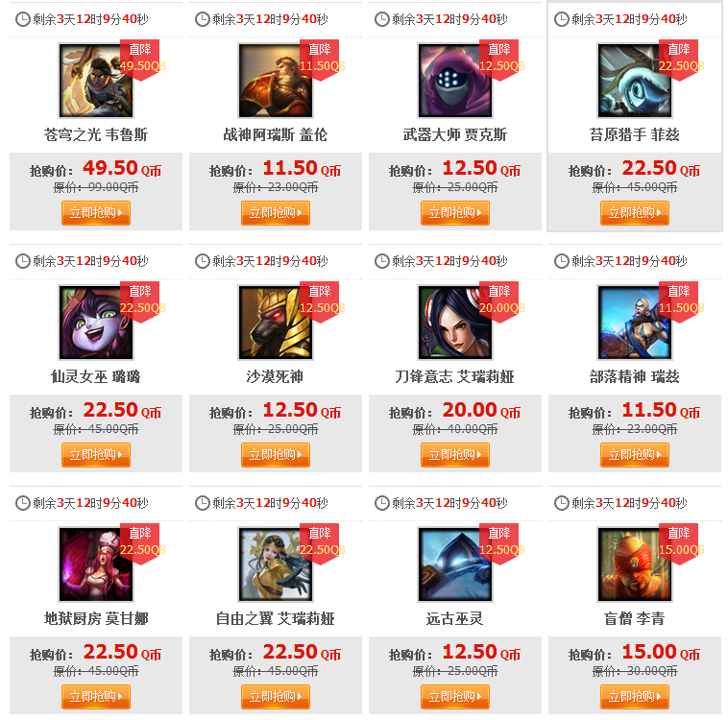View the 武器大师 贾克斯 skin picture
The height and width of the screenshot is (720, 728).
[455, 81]
